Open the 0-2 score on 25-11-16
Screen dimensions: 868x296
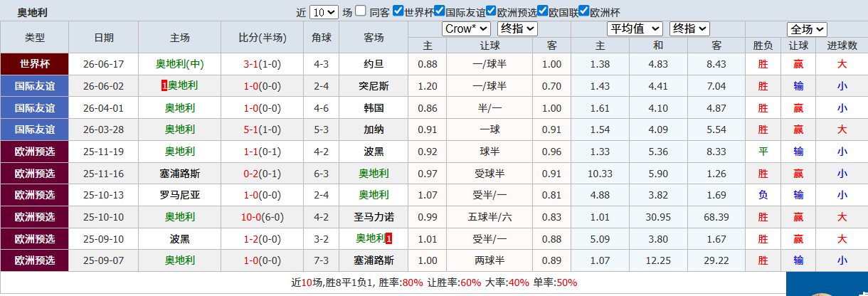click(x=250, y=174)
